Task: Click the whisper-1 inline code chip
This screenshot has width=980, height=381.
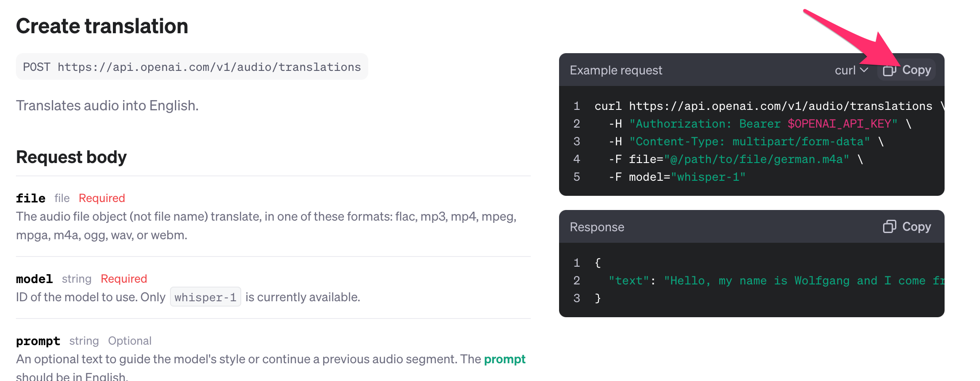Action: [x=205, y=297]
